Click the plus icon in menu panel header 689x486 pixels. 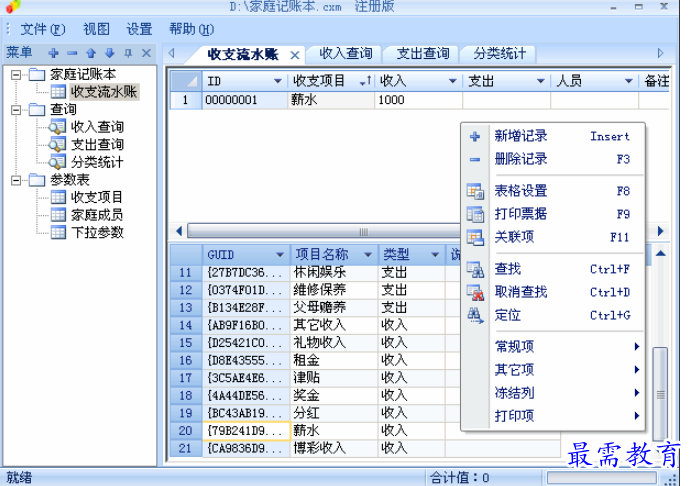coord(54,53)
